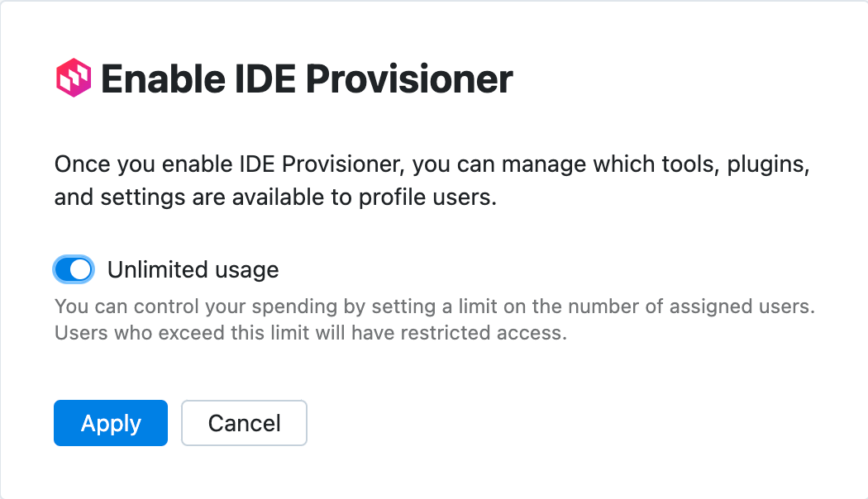Click the Enable IDE Provisioner heading
The image size is (868, 499).
(306, 77)
